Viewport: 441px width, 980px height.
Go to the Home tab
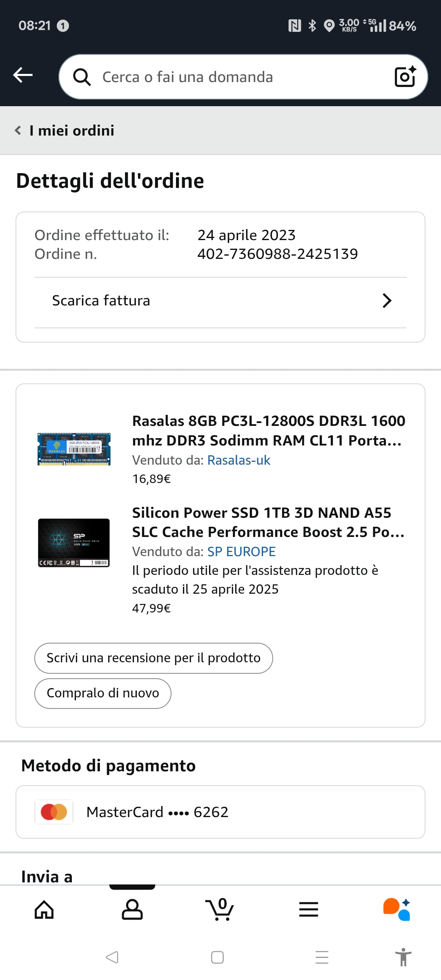(x=44, y=910)
